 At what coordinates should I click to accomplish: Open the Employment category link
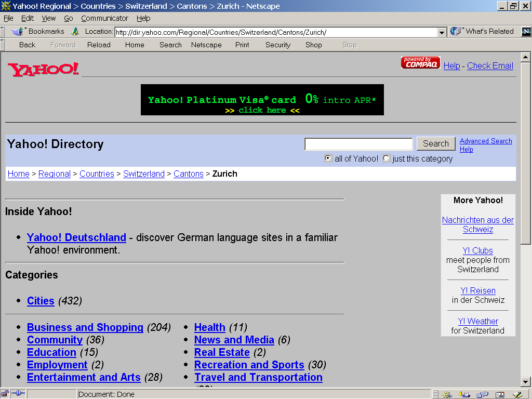click(x=57, y=365)
